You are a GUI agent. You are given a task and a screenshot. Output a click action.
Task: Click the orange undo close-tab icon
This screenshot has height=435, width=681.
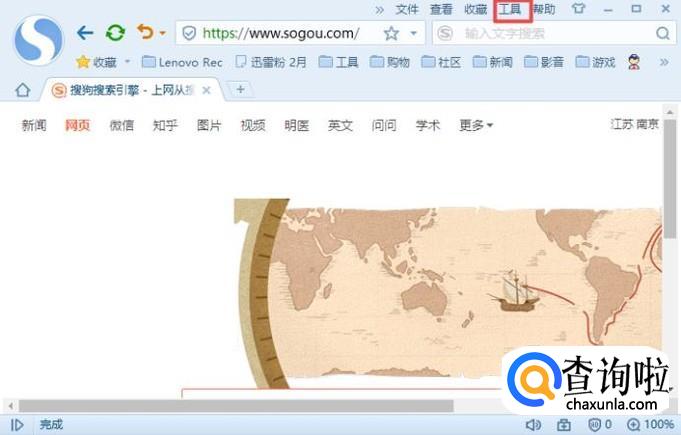pos(145,32)
